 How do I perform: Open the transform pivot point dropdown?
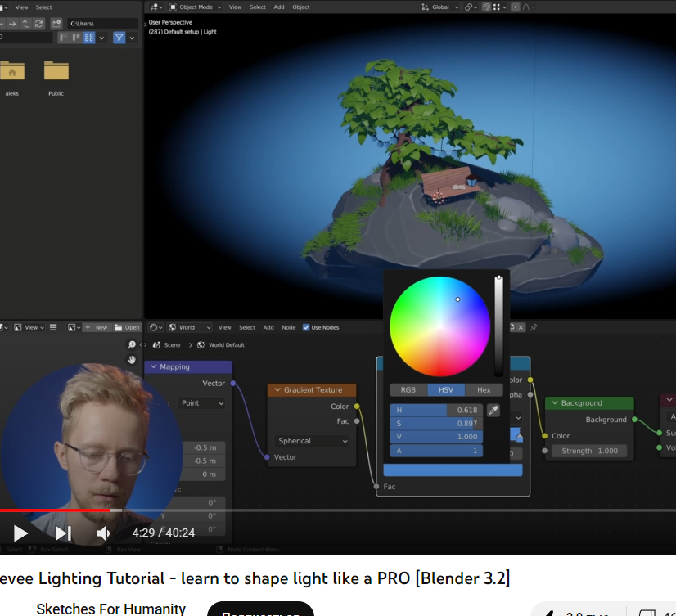(x=471, y=7)
